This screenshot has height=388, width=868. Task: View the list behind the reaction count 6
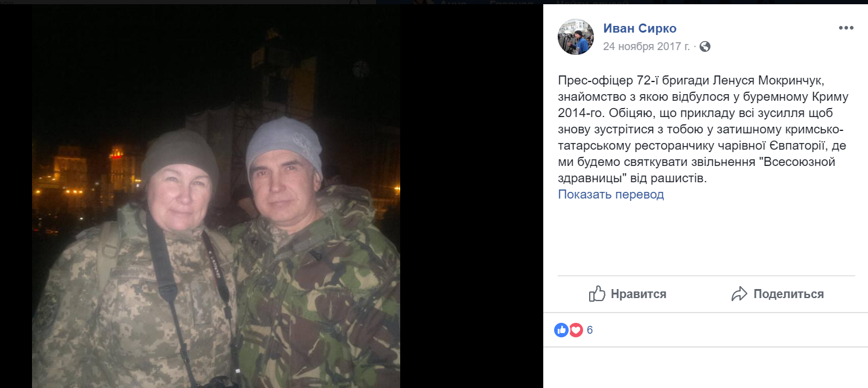coord(590,330)
